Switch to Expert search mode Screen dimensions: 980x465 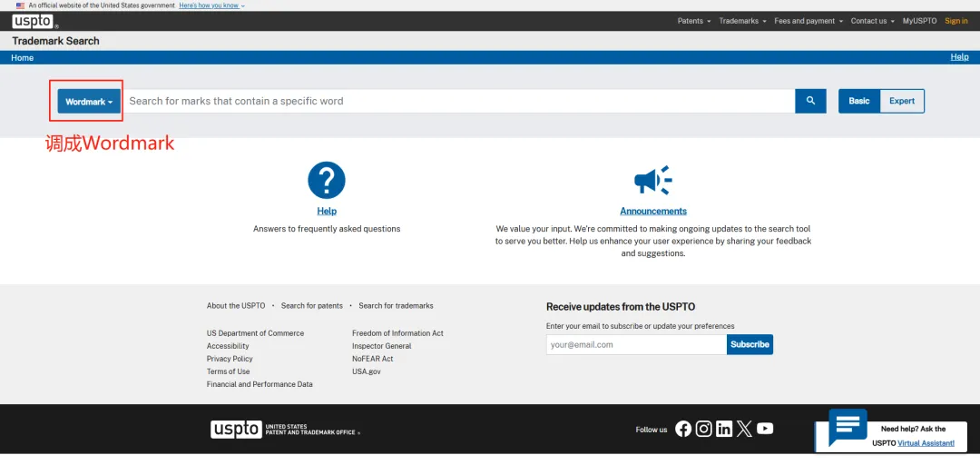pos(902,101)
